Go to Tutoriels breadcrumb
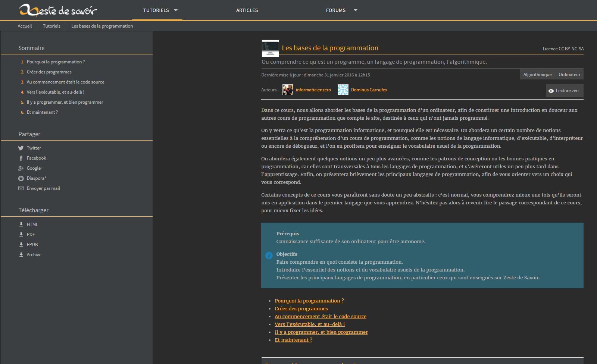597x364 pixels. click(x=51, y=26)
